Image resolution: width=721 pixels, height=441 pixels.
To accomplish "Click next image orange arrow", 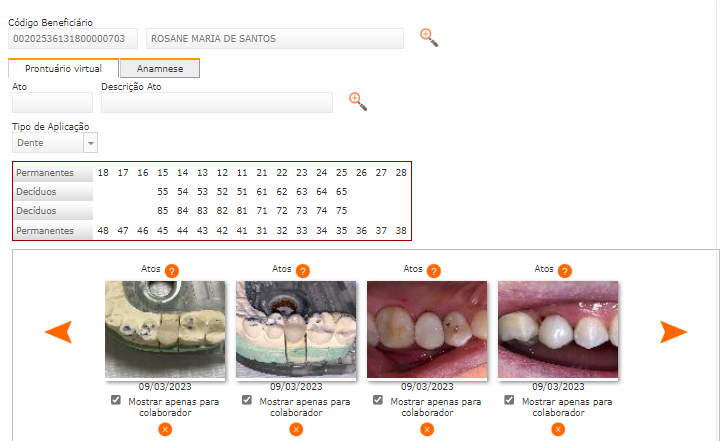I will (x=673, y=332).
